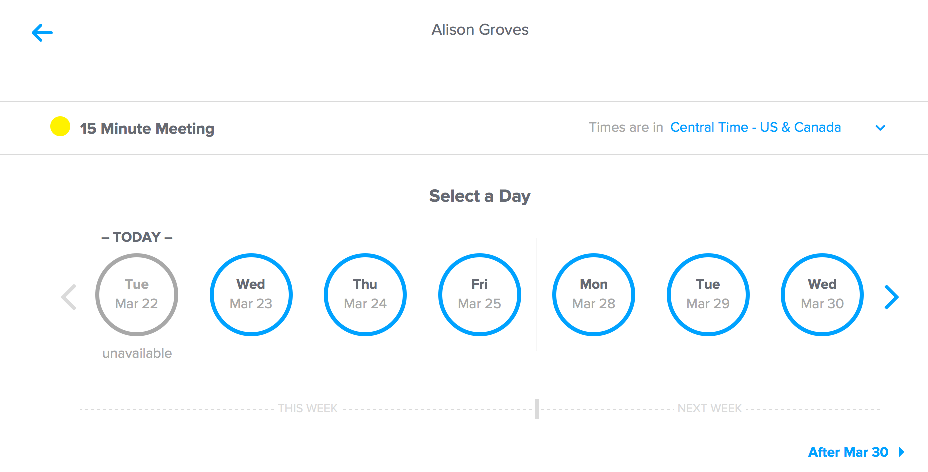
Task: Choose Wed Mar 23
Action: [251, 295]
